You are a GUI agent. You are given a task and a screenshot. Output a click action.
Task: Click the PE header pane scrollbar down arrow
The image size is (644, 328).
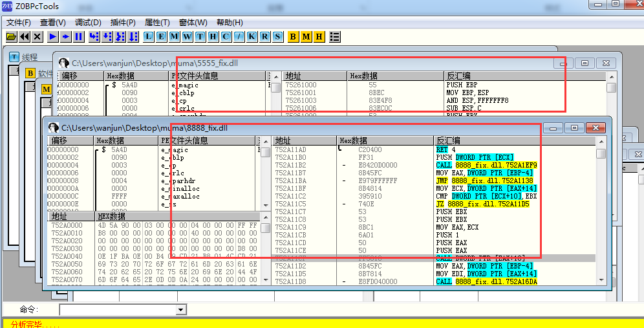266,205
